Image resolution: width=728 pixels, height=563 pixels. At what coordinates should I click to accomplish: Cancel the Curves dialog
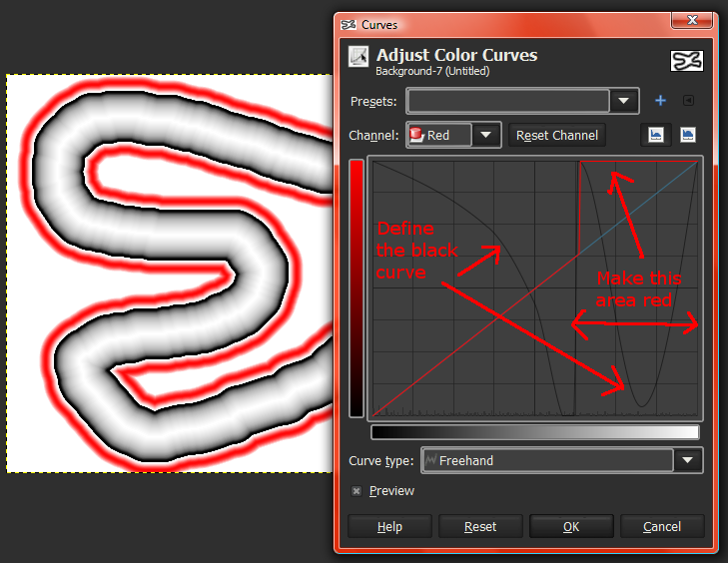coord(662,526)
